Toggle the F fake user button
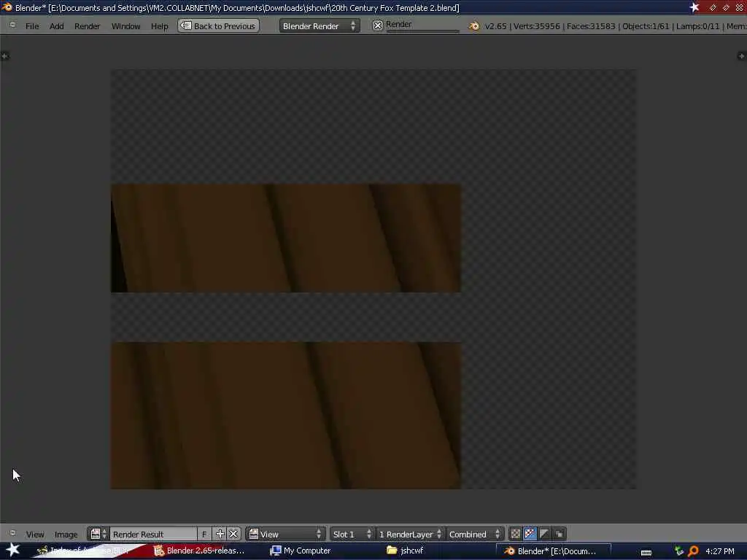Viewport: 747px width, 560px height. point(204,534)
